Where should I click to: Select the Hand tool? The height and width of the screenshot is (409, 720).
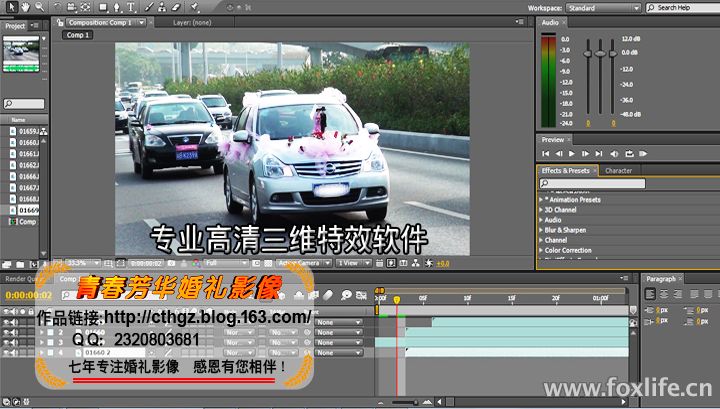[x=26, y=6]
